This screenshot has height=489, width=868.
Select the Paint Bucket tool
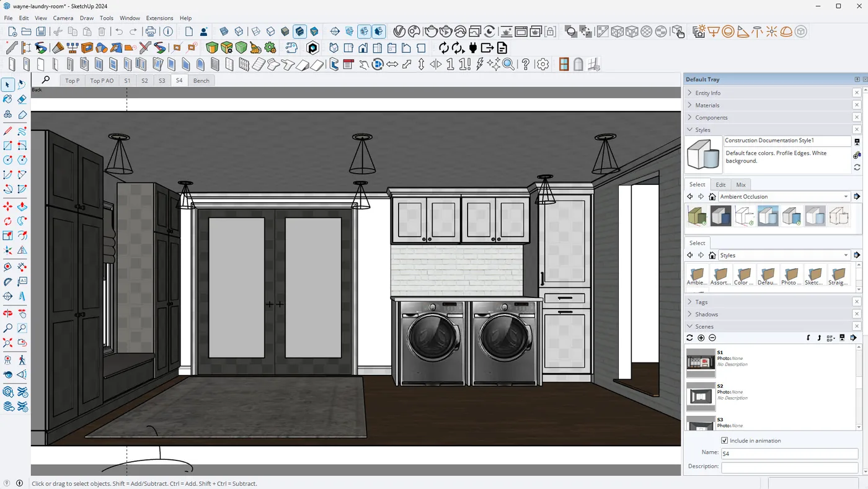pos(7,99)
